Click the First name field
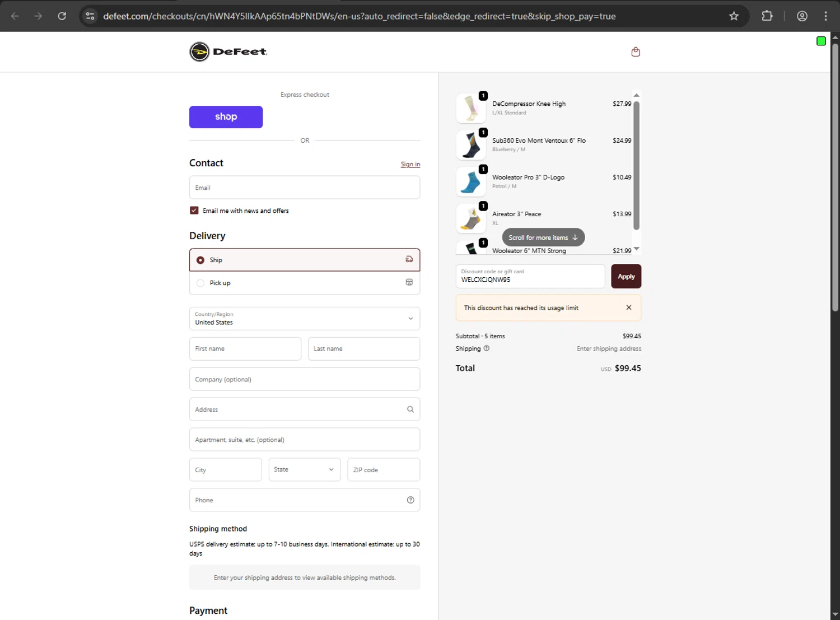 [245, 349]
